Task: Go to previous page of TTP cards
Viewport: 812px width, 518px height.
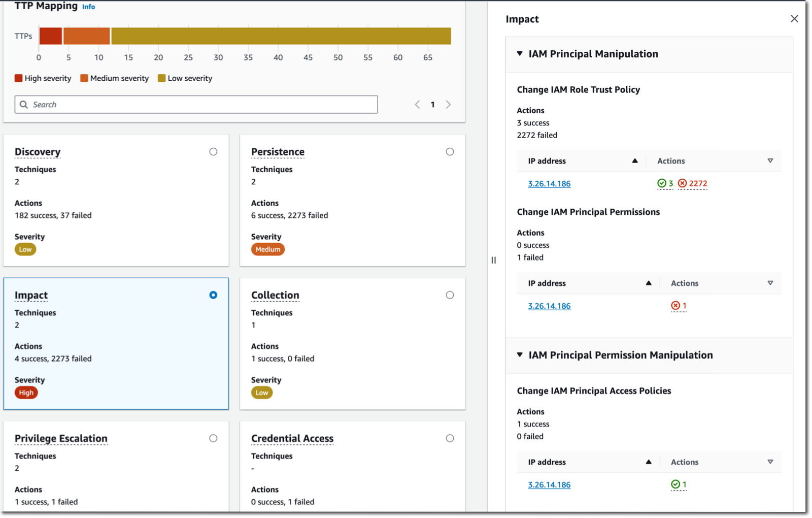Action: click(417, 105)
